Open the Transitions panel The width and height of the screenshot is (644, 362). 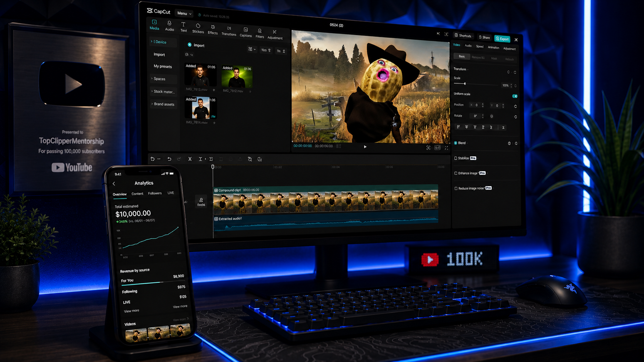(x=229, y=31)
